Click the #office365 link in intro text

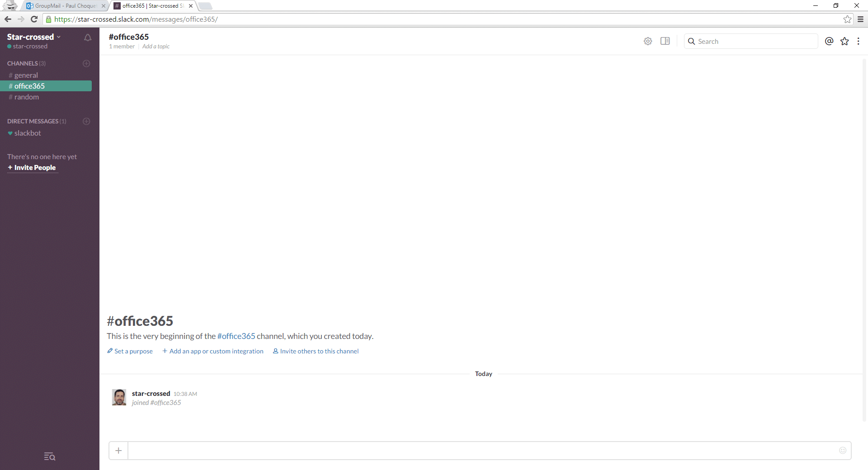pos(236,336)
